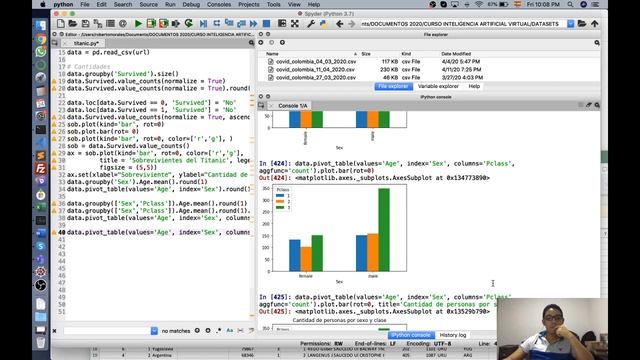Click the debugger Step return icon

point(241,24)
